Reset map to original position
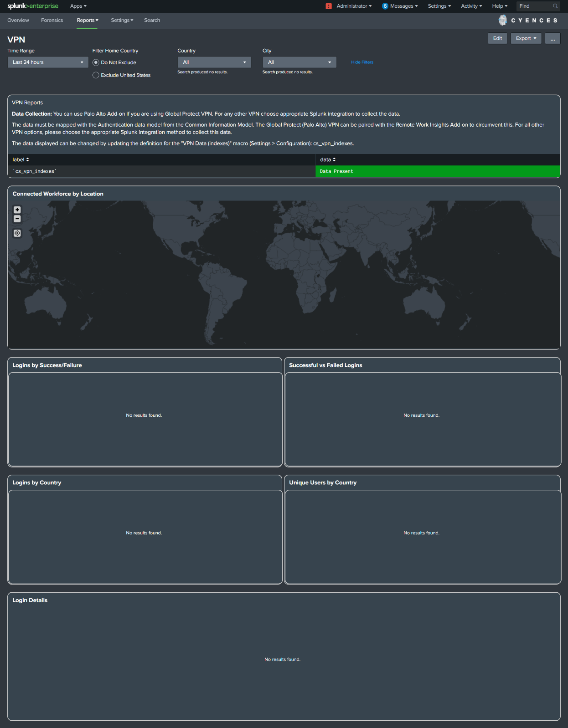This screenshot has width=568, height=728. (17, 233)
